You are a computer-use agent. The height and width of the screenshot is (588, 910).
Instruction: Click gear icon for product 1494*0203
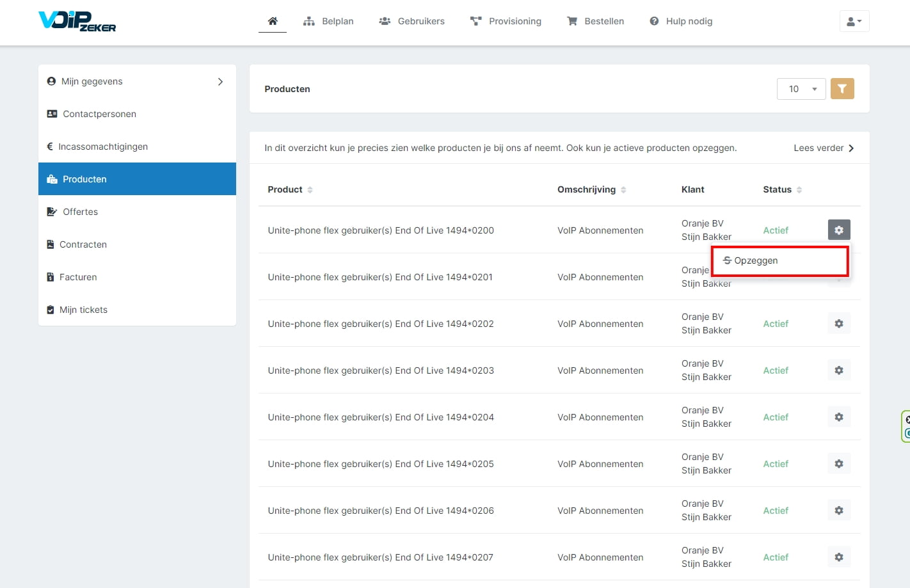[839, 370]
